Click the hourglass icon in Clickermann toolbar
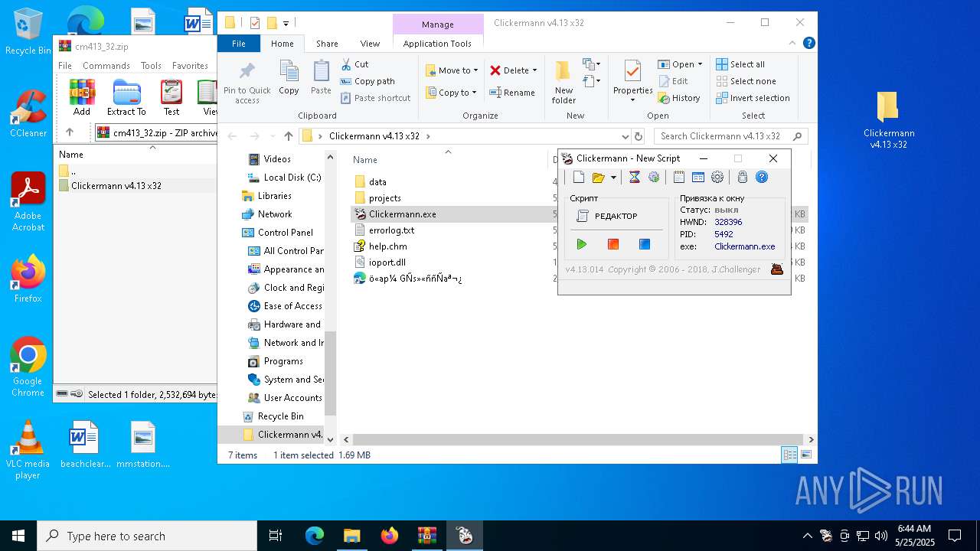 634,178
